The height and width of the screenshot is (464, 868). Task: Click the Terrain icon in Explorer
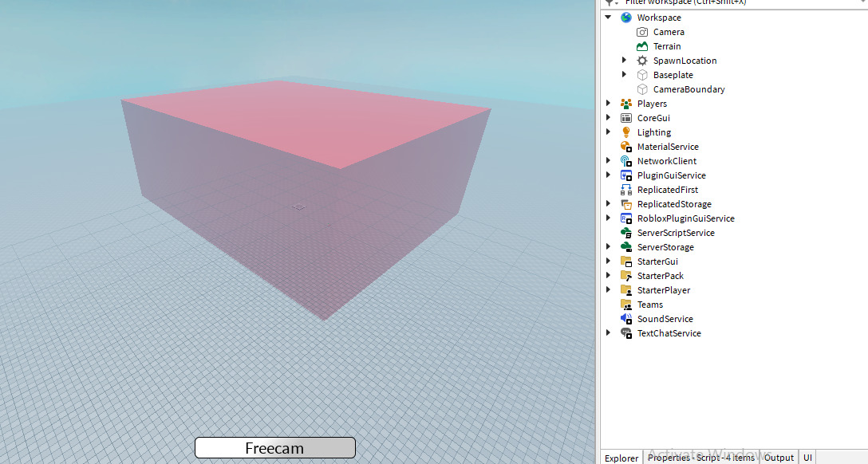click(x=643, y=46)
